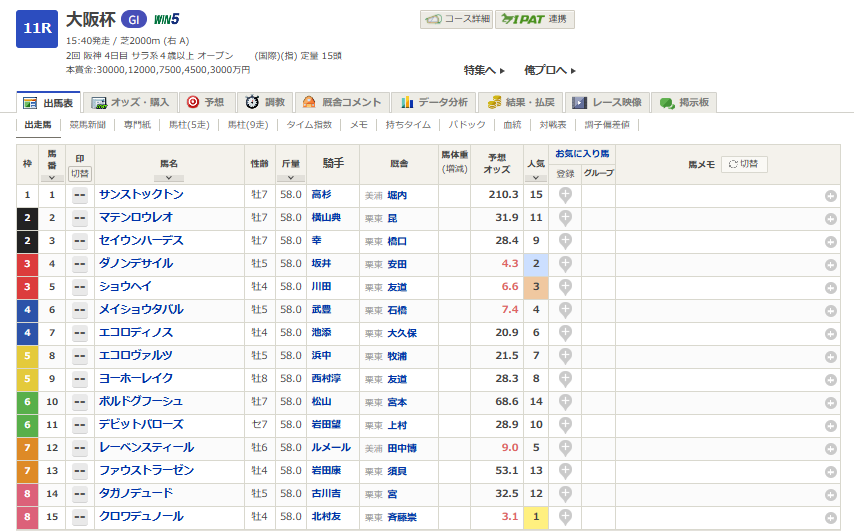Open the 調教 tab with stopwatch icon

[266, 102]
